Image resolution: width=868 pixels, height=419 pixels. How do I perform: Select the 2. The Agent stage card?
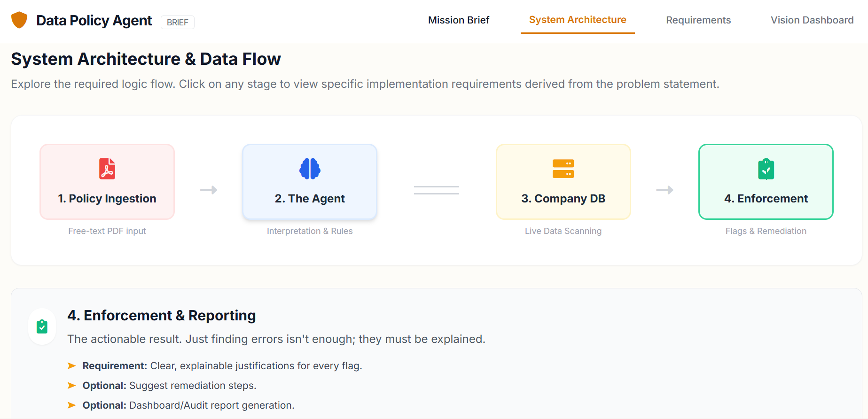tap(310, 182)
